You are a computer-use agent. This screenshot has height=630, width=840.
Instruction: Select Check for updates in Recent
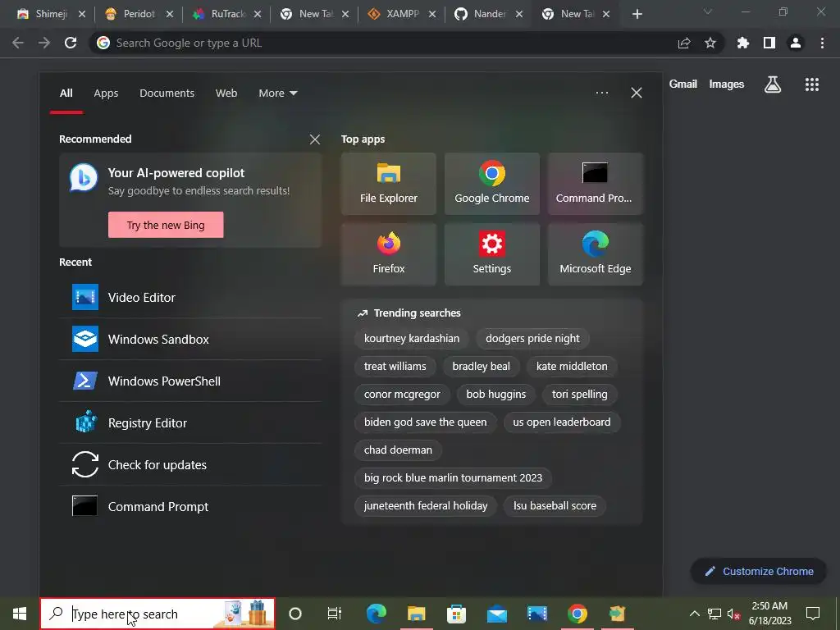pyautogui.click(x=190, y=464)
